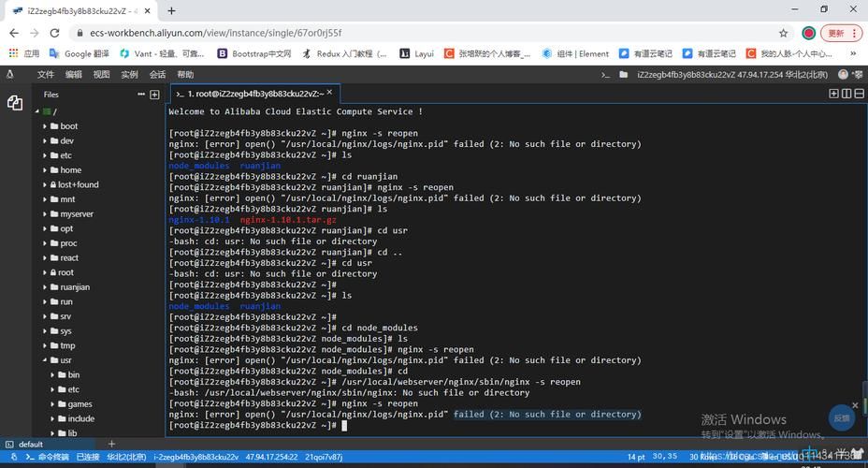Click the 已连接 status in status bar
Image resolution: width=868 pixels, height=468 pixels.
[88, 457]
